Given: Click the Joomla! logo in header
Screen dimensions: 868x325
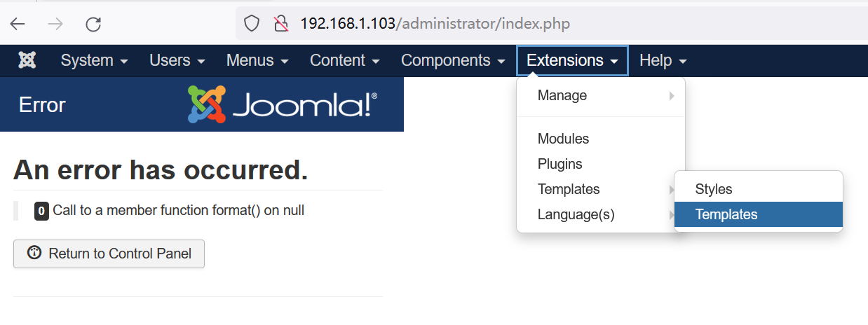Looking at the screenshot, I should click(x=283, y=104).
